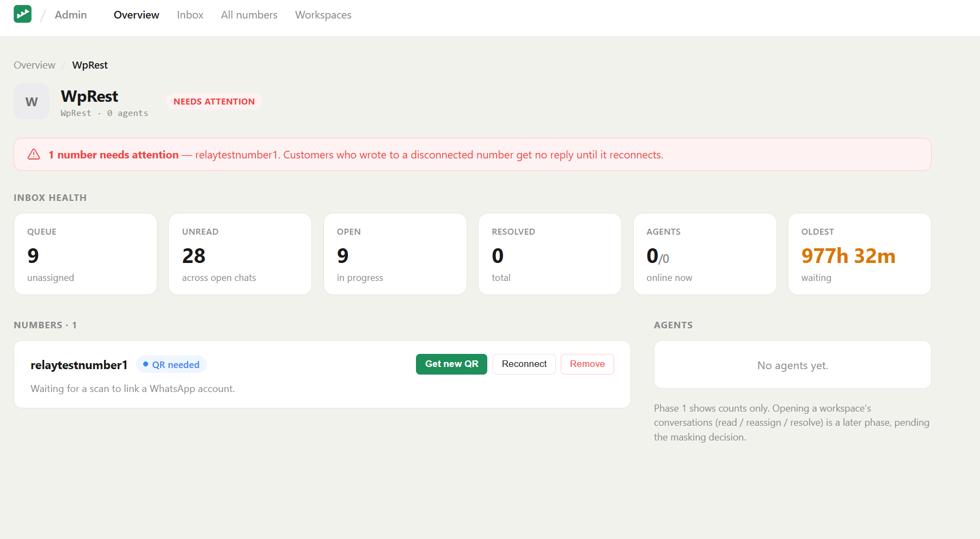Viewport: 980px width, 539px height.
Task: Click the AGENTS section heading
Action: (673, 325)
